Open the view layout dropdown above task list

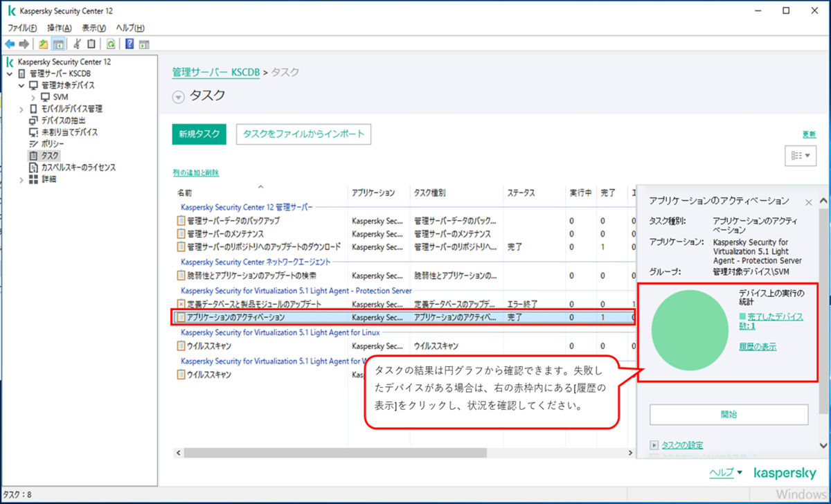801,155
